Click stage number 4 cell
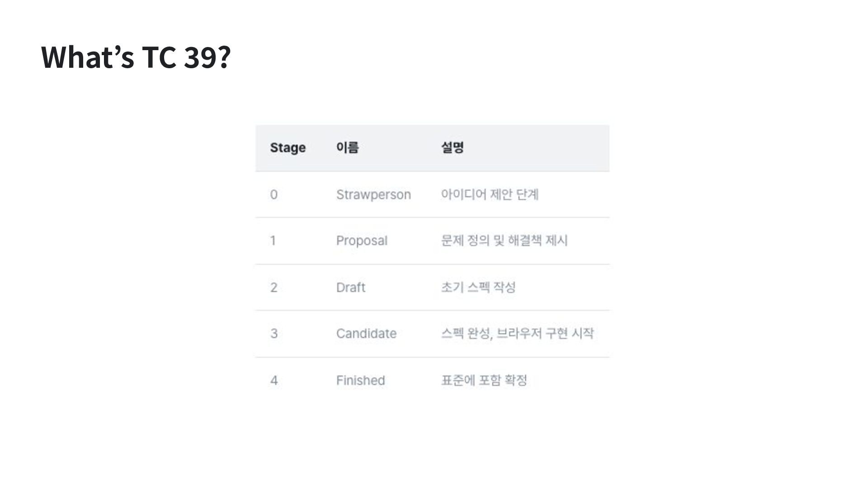 [x=274, y=380]
